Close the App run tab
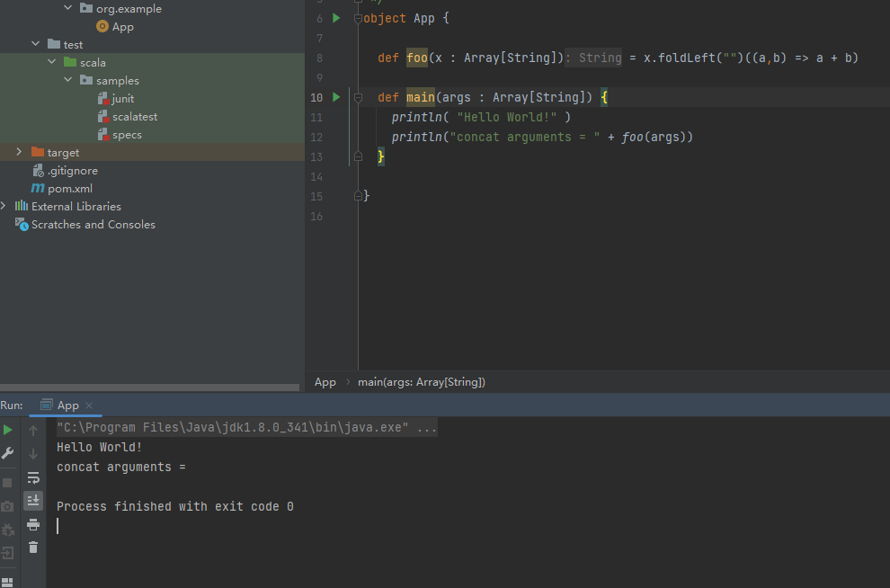This screenshot has height=588, width=890. pyautogui.click(x=89, y=405)
